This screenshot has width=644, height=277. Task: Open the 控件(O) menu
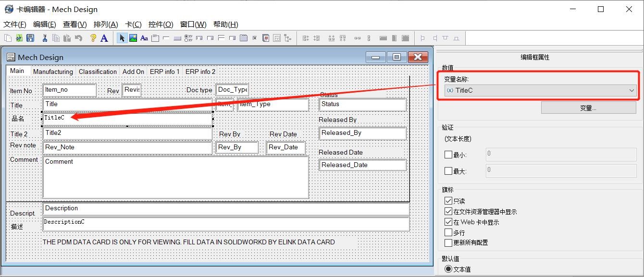click(x=161, y=24)
